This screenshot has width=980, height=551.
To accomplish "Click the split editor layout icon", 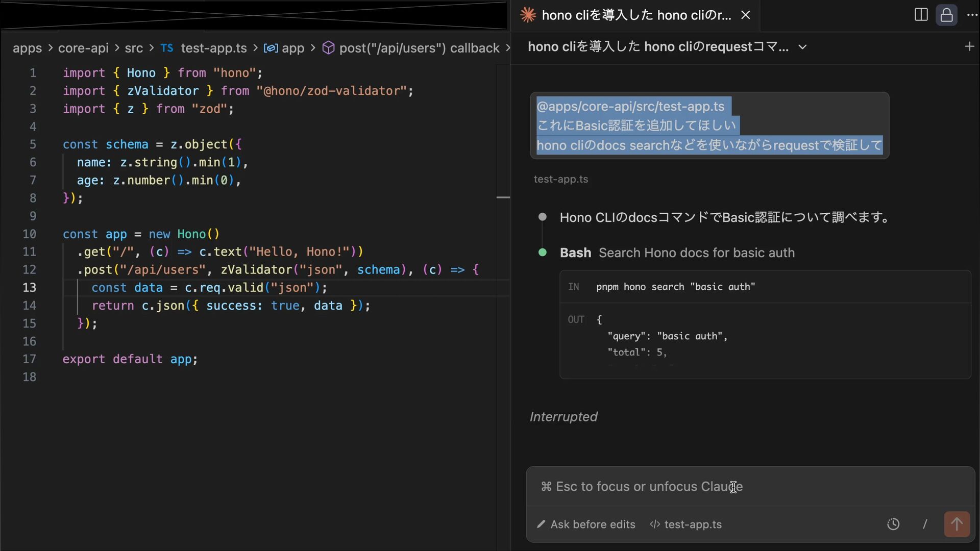I will point(921,15).
